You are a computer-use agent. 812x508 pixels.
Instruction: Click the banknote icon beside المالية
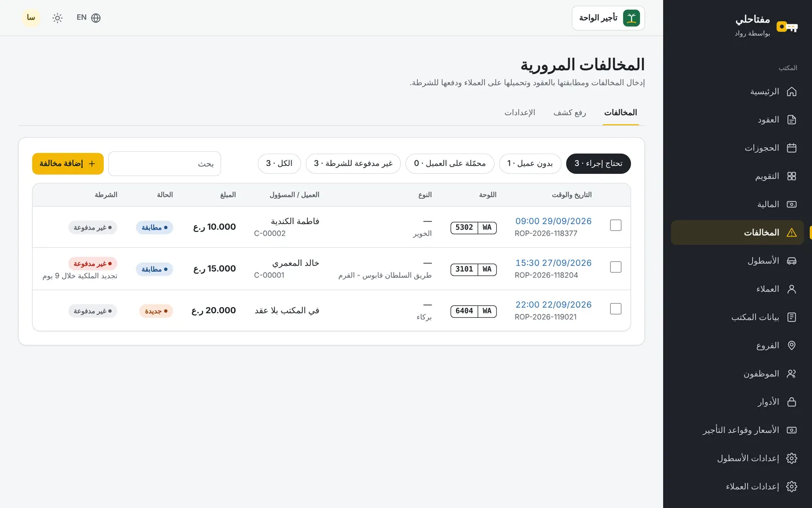coord(792,204)
